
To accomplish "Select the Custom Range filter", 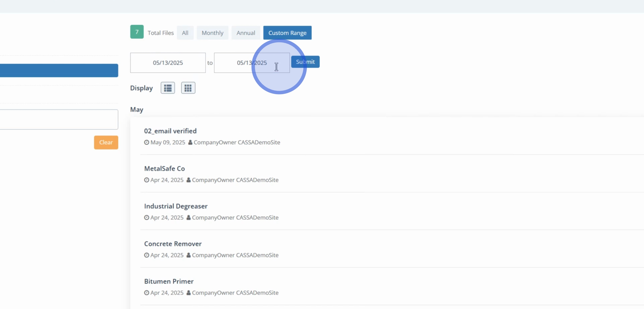I will 287,33.
